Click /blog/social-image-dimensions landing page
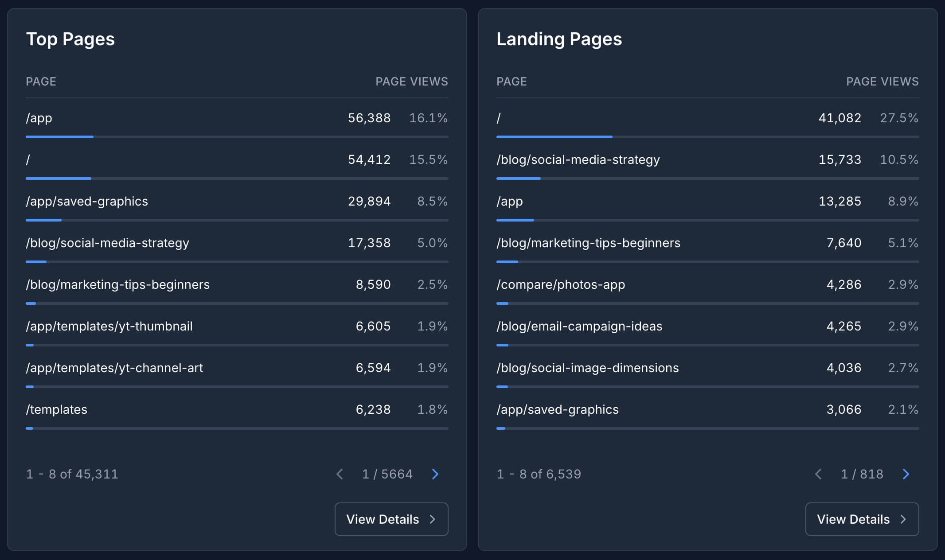 click(x=587, y=368)
